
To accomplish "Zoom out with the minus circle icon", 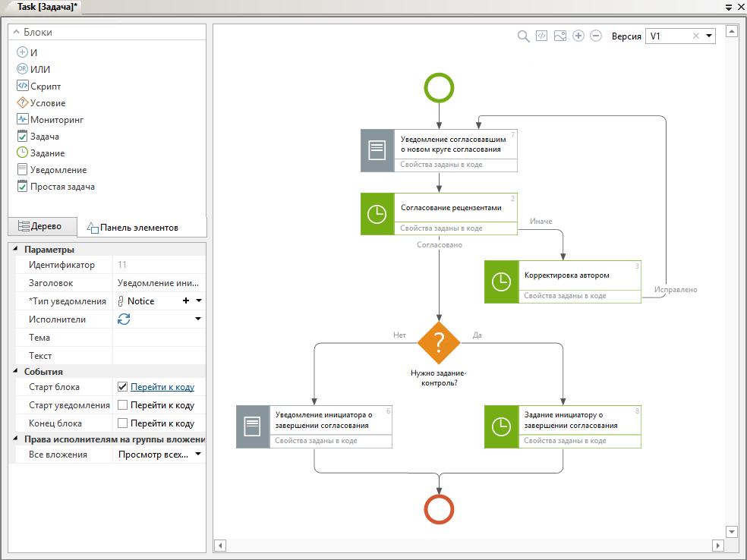I will click(x=596, y=36).
